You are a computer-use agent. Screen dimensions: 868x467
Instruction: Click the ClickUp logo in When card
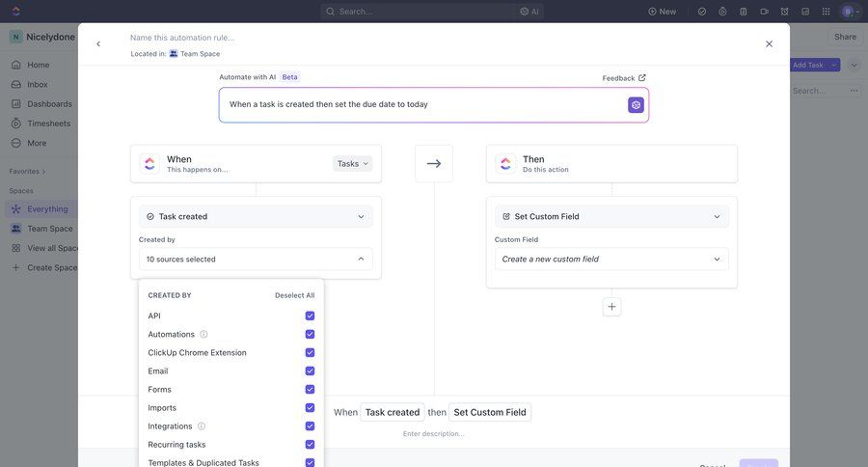click(x=149, y=163)
